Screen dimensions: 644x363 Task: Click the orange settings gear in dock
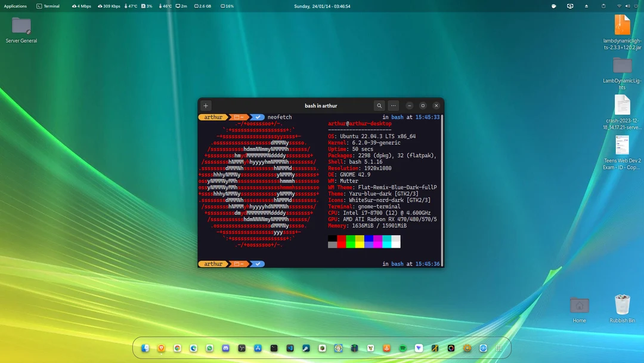tap(467, 348)
